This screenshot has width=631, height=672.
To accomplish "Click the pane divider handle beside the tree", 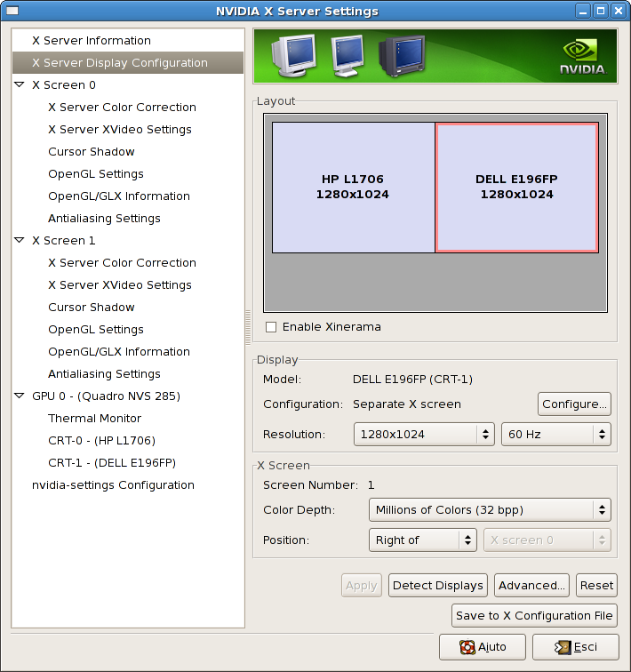I will [x=248, y=328].
